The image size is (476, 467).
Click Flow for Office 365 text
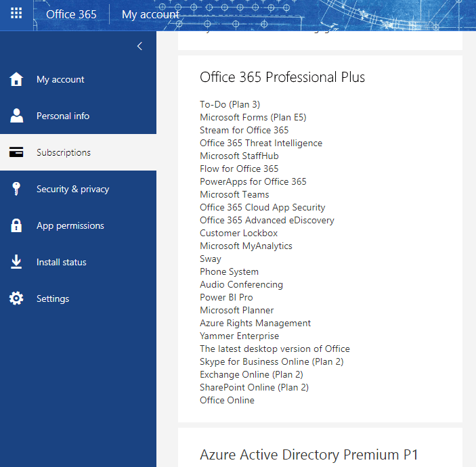point(239,169)
